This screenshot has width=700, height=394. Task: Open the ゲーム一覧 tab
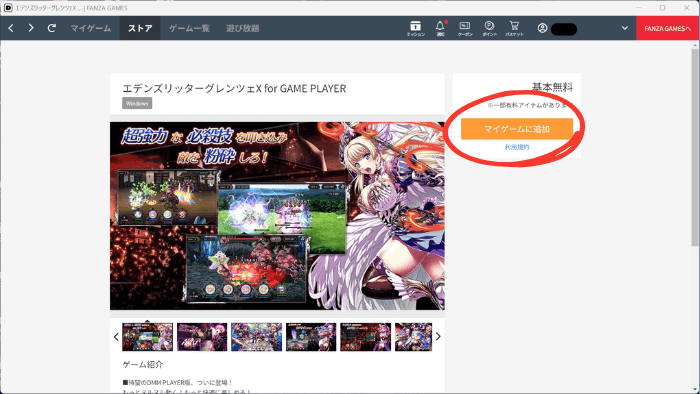(189, 28)
